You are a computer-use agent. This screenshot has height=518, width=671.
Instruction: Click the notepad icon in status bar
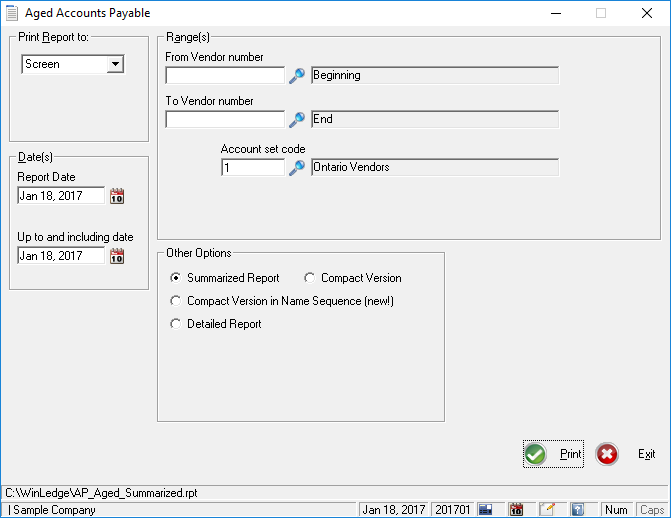pos(547,510)
